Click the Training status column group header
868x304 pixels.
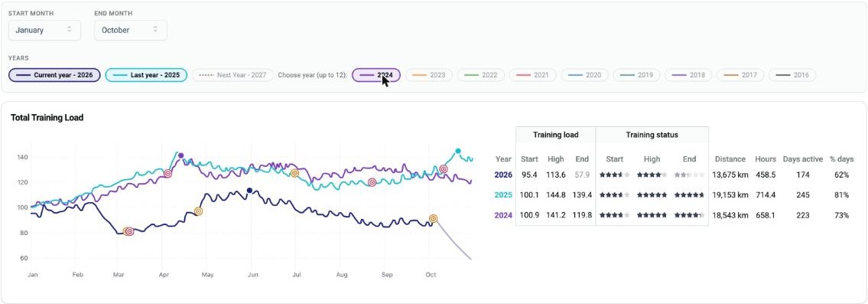[x=652, y=135]
